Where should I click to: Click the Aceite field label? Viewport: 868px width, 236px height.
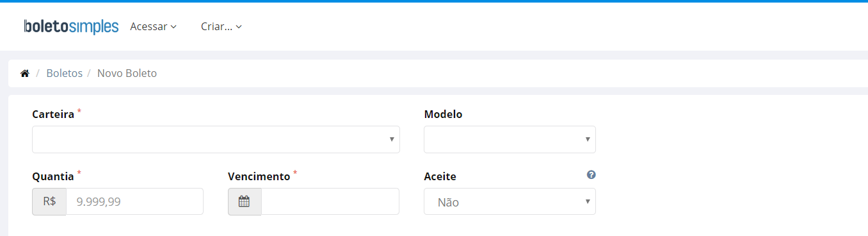(x=440, y=176)
